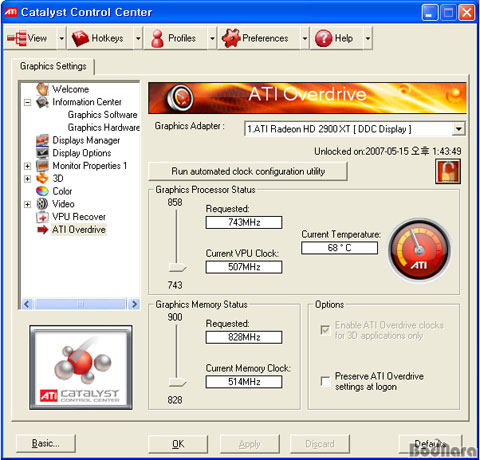Select ATI Overdrive in the tree
Screen dimensions: 480x460
click(79, 229)
